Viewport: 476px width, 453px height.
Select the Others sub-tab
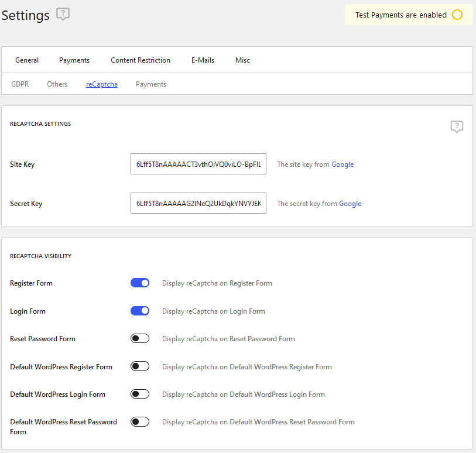click(x=57, y=84)
